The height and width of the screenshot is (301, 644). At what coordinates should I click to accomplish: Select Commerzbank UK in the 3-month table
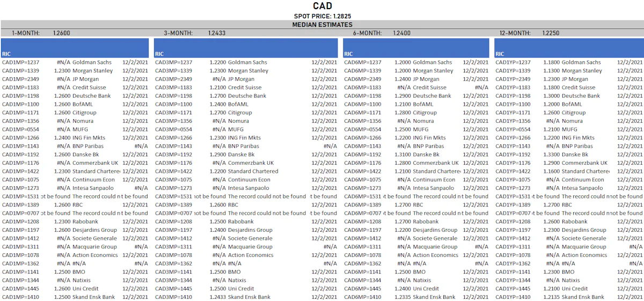[251, 163]
